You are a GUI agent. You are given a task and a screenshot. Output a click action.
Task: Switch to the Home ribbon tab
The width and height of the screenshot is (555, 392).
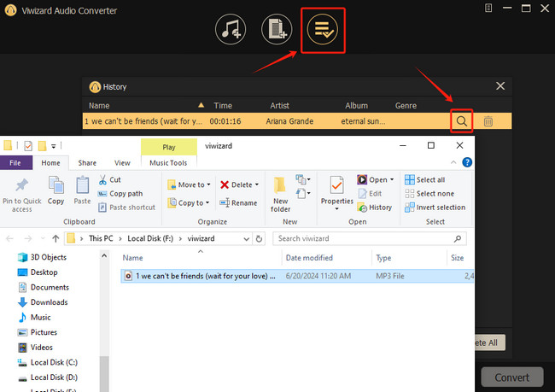pos(50,163)
